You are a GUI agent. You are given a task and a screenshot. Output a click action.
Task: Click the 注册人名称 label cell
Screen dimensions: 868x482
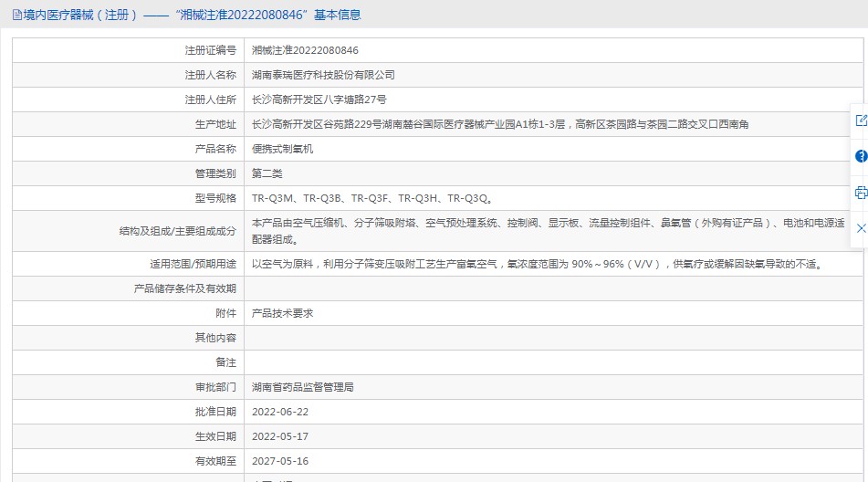pos(129,75)
